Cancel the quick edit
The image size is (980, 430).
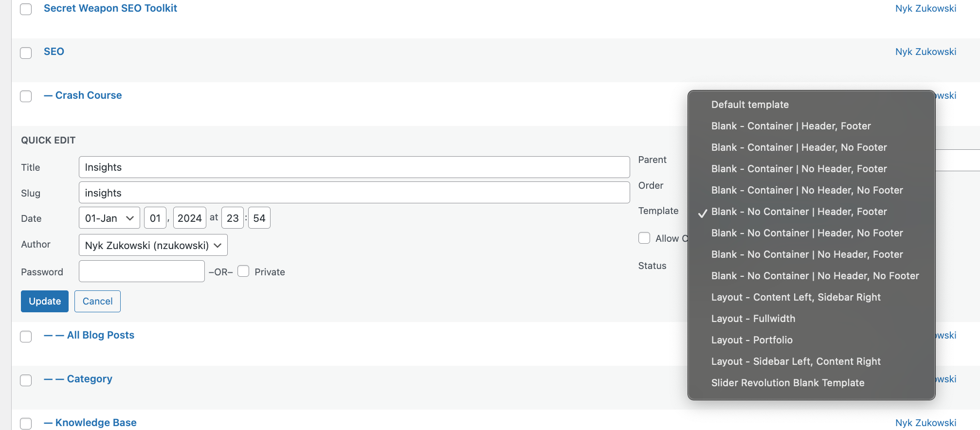(97, 301)
